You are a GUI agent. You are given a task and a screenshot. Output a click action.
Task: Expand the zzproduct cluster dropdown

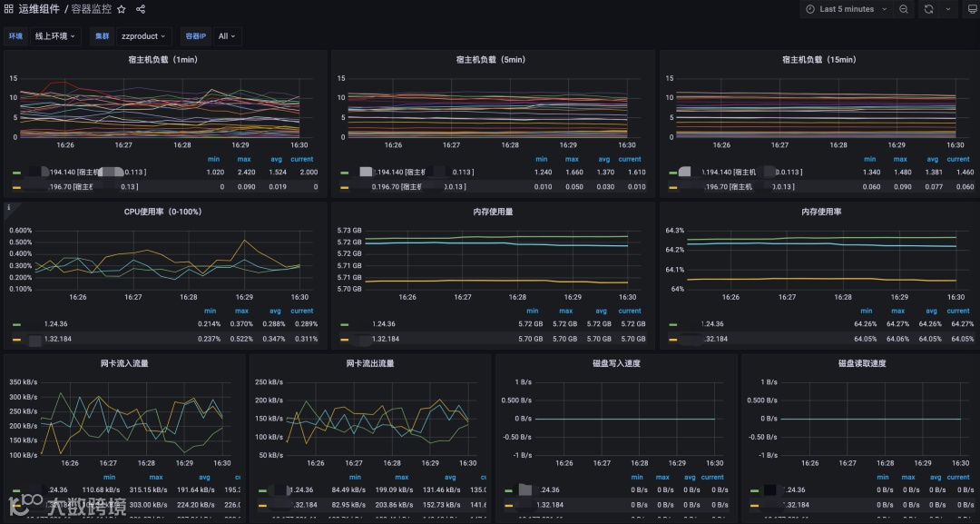pyautogui.click(x=143, y=36)
